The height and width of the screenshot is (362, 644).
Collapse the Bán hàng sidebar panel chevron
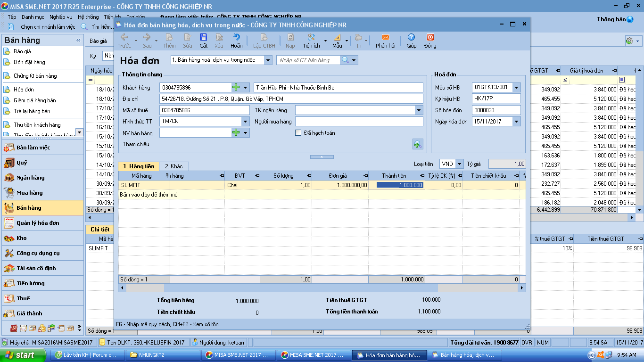pos(78,41)
